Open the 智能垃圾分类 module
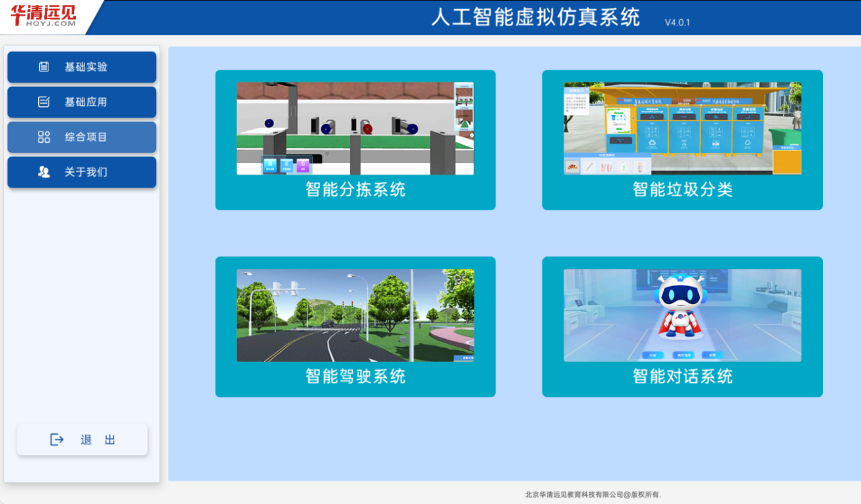The height and width of the screenshot is (504, 861). tap(682, 127)
